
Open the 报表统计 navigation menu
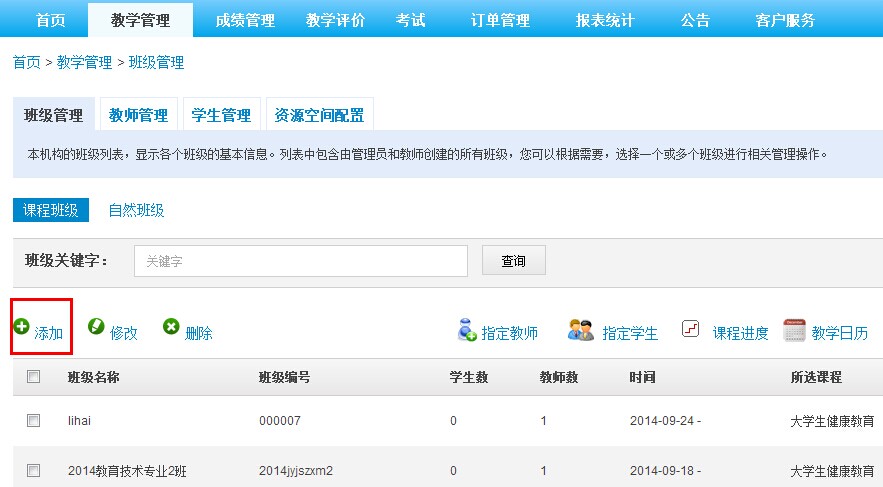pyautogui.click(x=605, y=20)
